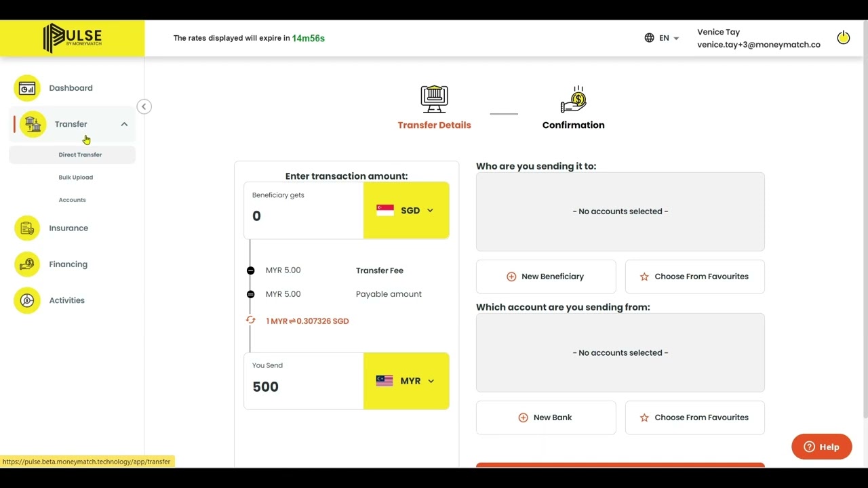Viewport: 868px width, 488px height.
Task: Select Transfer in the sidebar
Action: tap(71, 124)
